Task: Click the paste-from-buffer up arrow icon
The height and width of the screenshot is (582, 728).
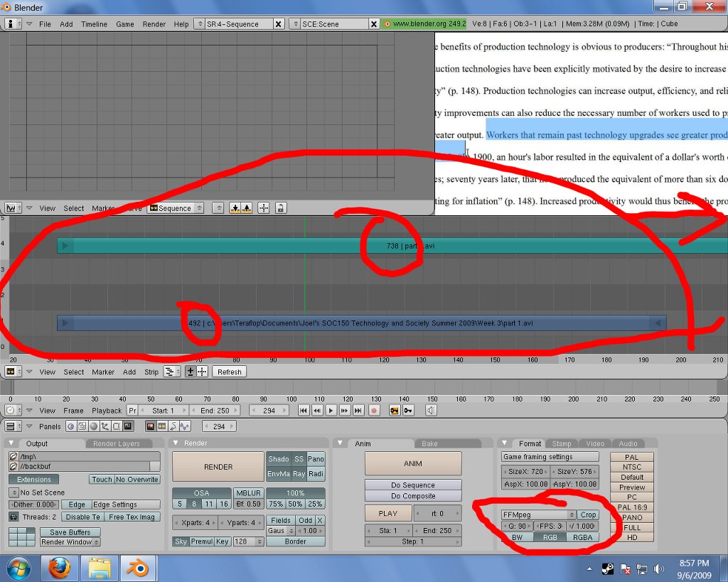Action: (247, 208)
